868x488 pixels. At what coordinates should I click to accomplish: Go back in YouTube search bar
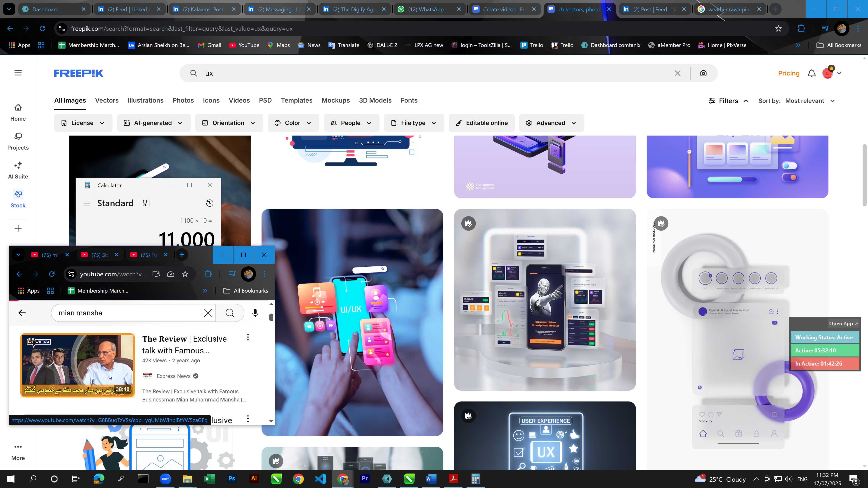[22, 313]
